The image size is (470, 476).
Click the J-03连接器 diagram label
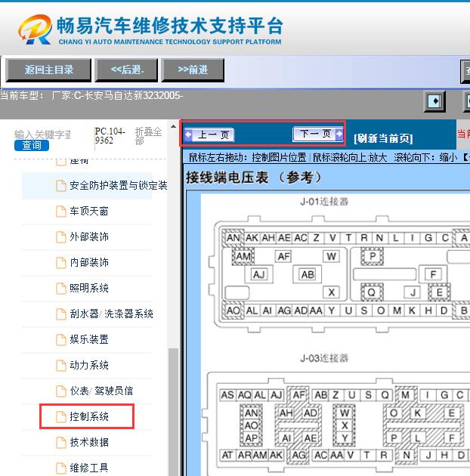pos(324,358)
